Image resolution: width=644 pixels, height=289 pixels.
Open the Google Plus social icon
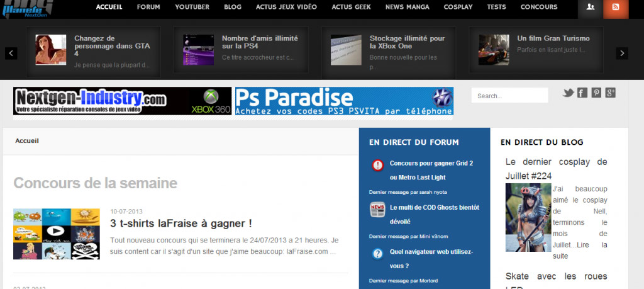click(610, 93)
